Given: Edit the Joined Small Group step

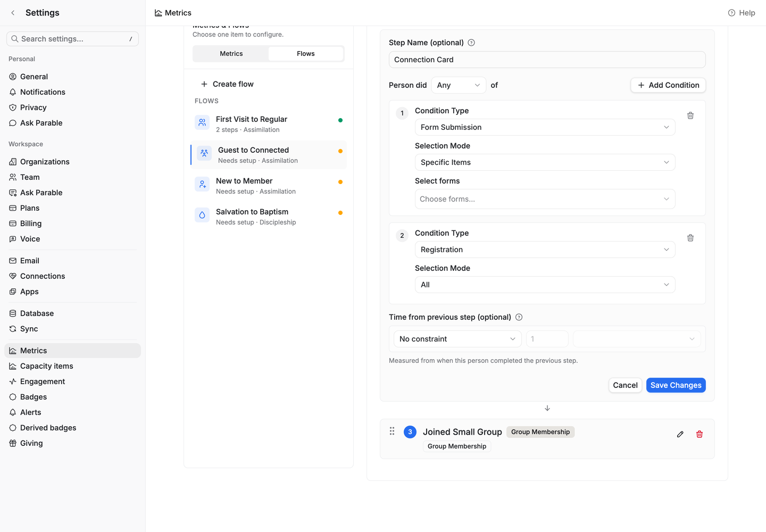Looking at the screenshot, I should 680,435.
